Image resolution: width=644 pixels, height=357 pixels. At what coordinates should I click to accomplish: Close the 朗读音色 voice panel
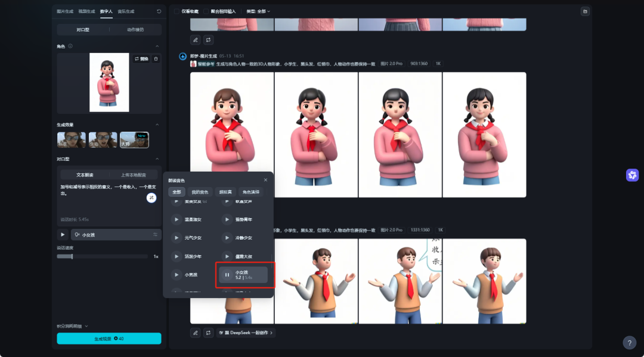266,180
